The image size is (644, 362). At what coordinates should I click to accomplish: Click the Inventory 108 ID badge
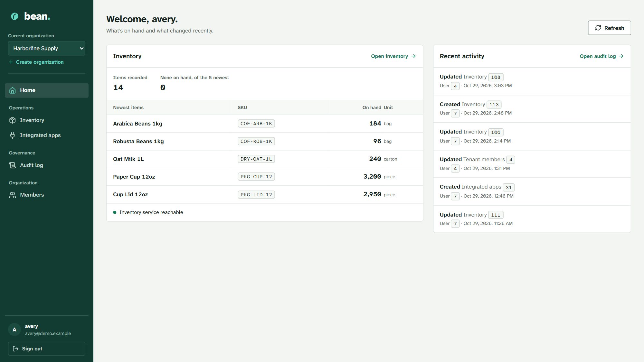coord(496,77)
